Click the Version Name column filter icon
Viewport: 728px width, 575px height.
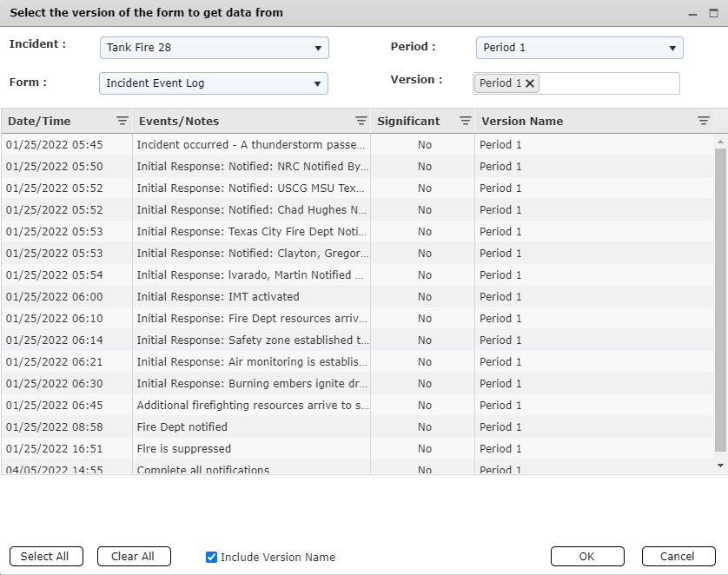pyautogui.click(x=704, y=121)
